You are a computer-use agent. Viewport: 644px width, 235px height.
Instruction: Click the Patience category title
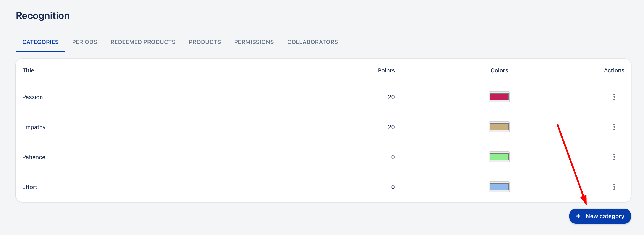(x=34, y=157)
